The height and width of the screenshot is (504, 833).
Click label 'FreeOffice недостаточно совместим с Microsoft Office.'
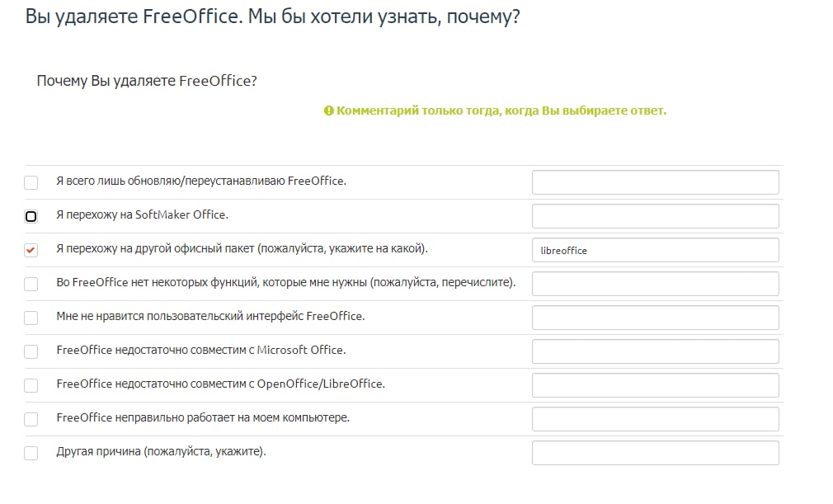200,351
